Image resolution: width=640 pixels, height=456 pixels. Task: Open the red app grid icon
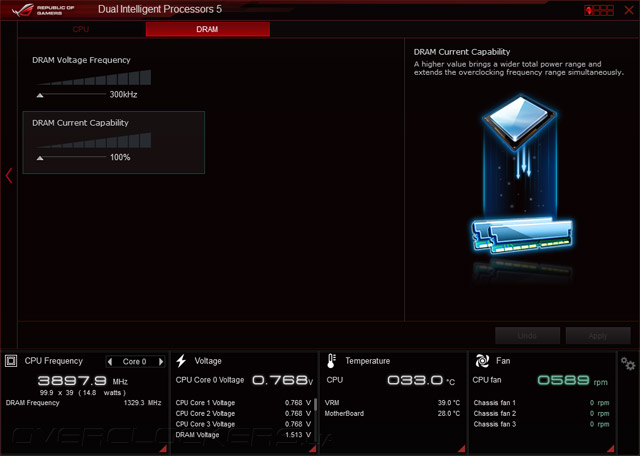pos(599,10)
